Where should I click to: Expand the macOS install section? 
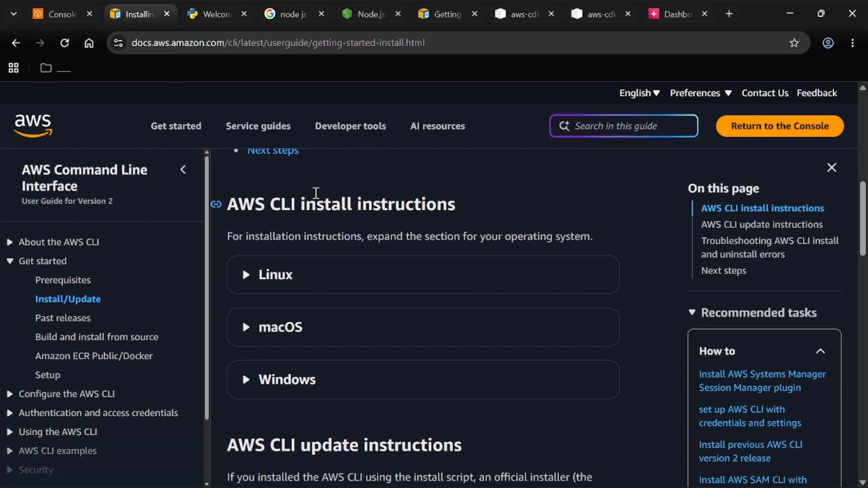(x=423, y=327)
